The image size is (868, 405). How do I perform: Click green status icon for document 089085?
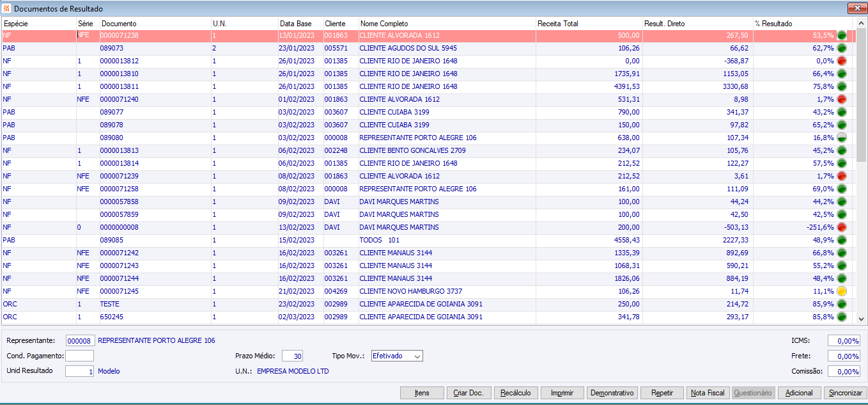pyautogui.click(x=842, y=240)
